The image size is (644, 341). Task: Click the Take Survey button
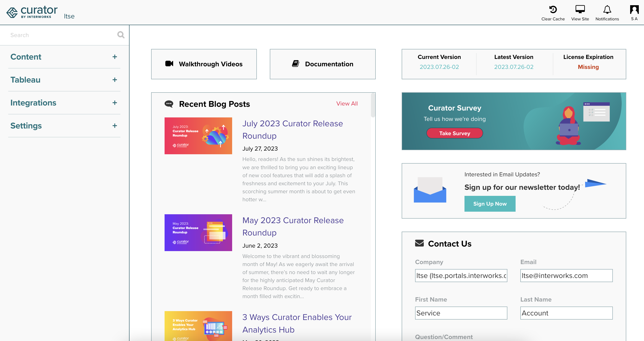pyautogui.click(x=455, y=133)
